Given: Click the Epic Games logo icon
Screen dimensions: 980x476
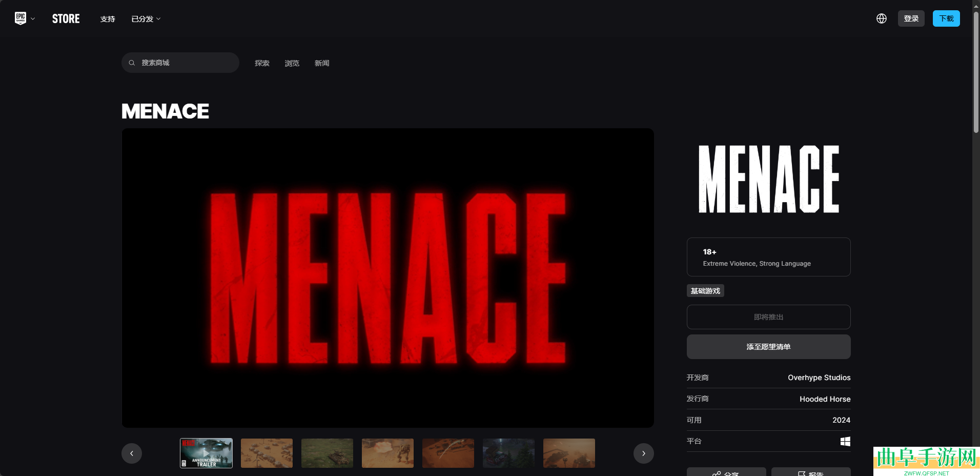Looking at the screenshot, I should tap(21, 18).
